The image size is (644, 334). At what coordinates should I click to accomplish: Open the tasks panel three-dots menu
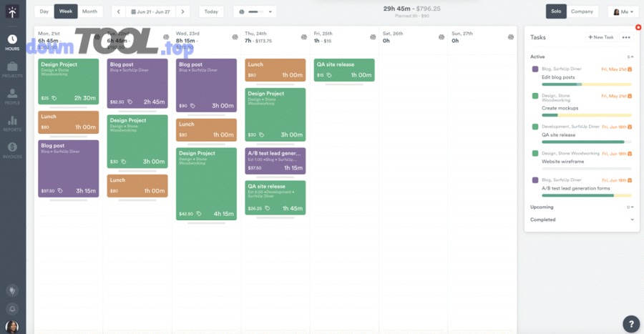(626, 37)
